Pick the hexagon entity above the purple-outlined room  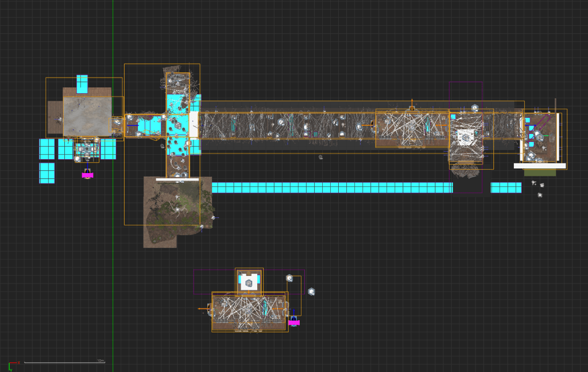475,108
